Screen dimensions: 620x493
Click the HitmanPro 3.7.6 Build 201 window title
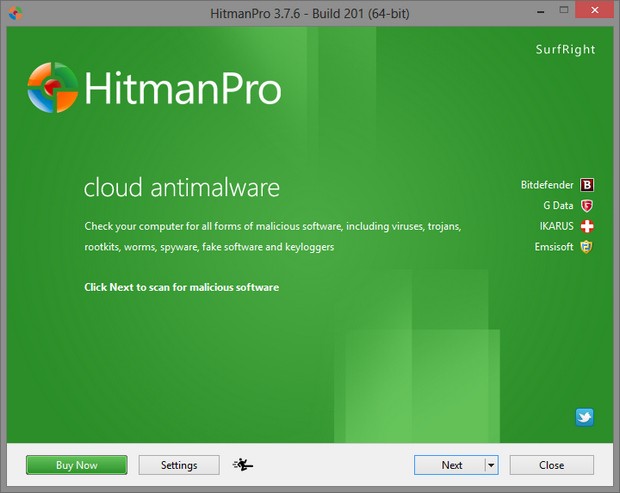coord(310,14)
